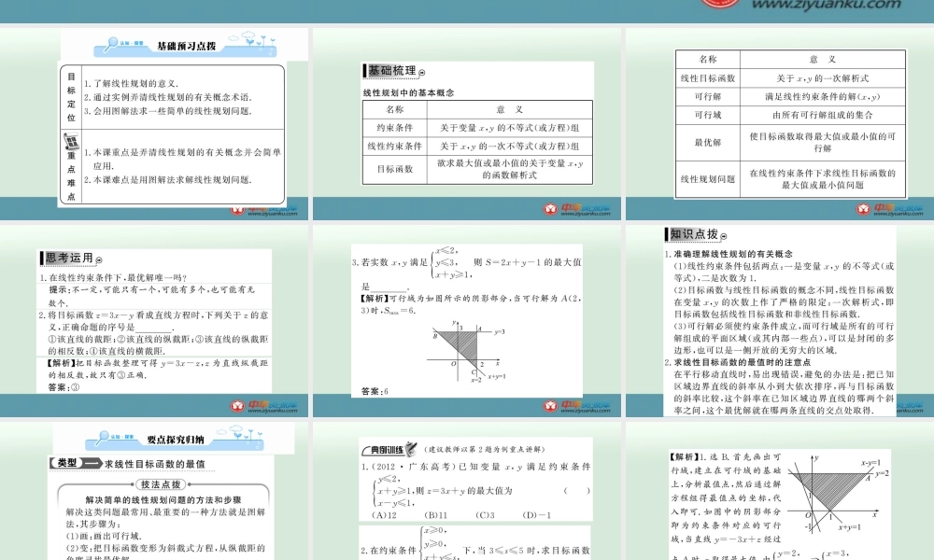Click the magnifier icon beside 要点探究归纳
The image size is (934, 560).
(x=103, y=438)
